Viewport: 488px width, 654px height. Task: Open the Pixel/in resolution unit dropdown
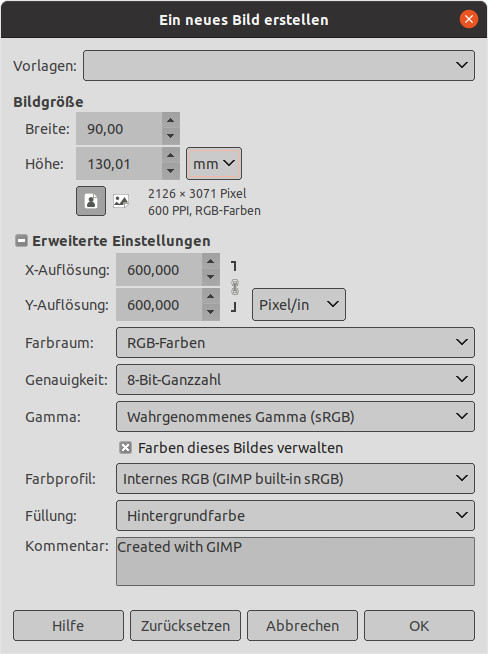pyautogui.click(x=299, y=304)
